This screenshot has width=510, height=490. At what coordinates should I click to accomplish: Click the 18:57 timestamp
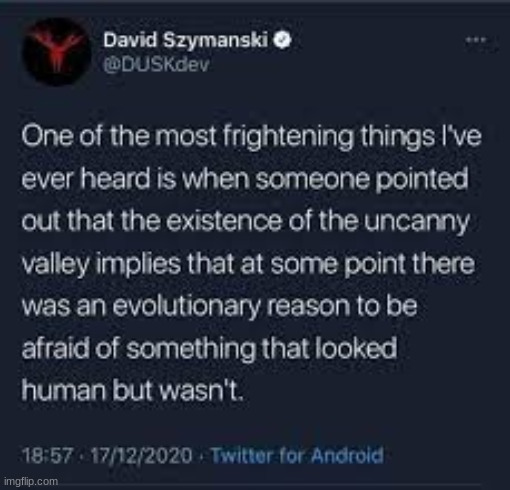[48, 455]
